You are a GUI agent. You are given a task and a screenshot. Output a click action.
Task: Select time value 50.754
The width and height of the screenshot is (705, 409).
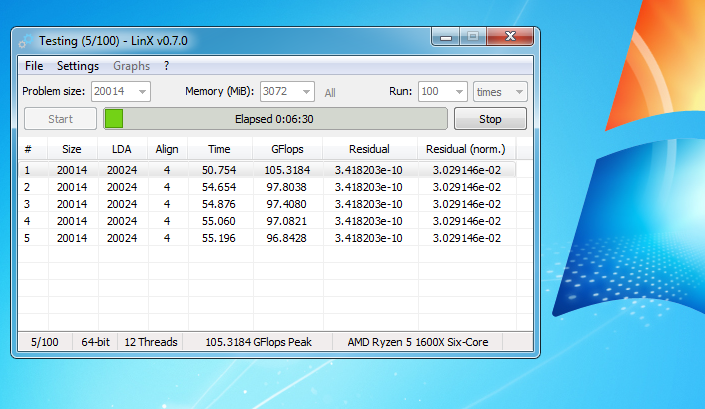click(219, 170)
